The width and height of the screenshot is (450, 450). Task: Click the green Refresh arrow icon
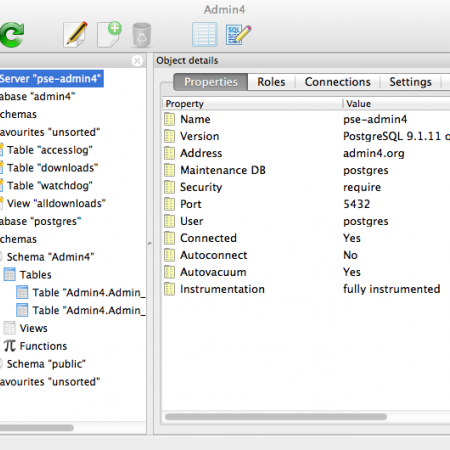tap(12, 34)
